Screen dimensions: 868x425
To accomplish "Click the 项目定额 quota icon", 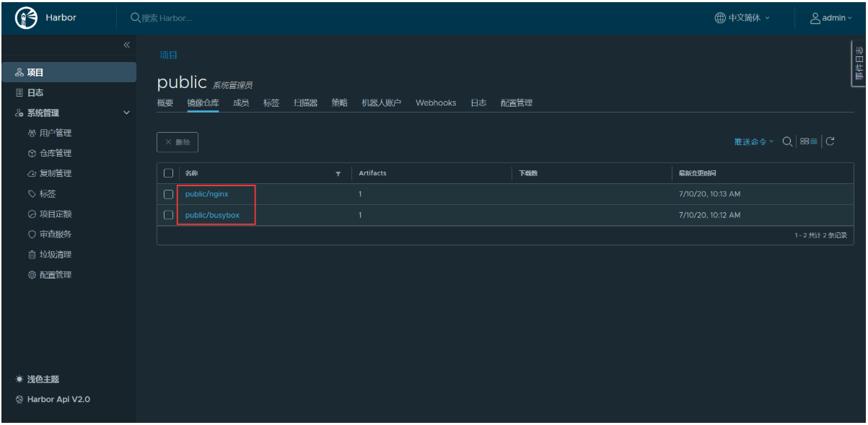I will 32,214.
